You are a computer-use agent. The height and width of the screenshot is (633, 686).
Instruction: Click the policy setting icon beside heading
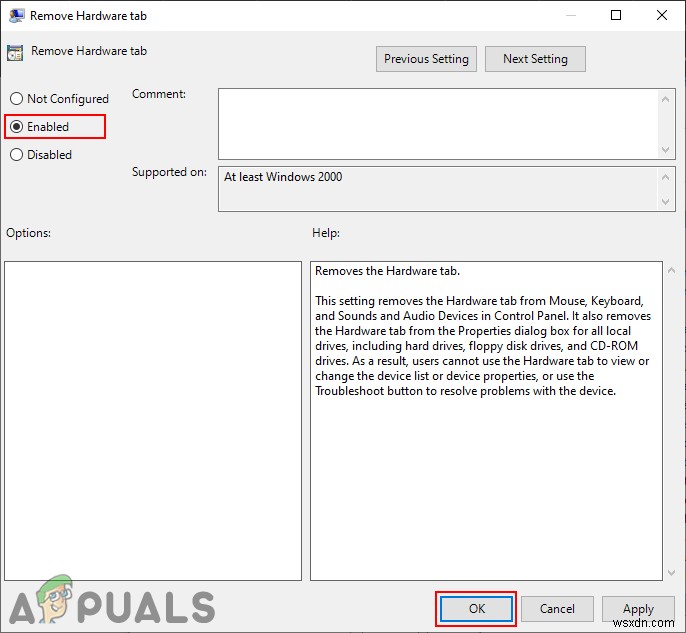pyautogui.click(x=15, y=52)
